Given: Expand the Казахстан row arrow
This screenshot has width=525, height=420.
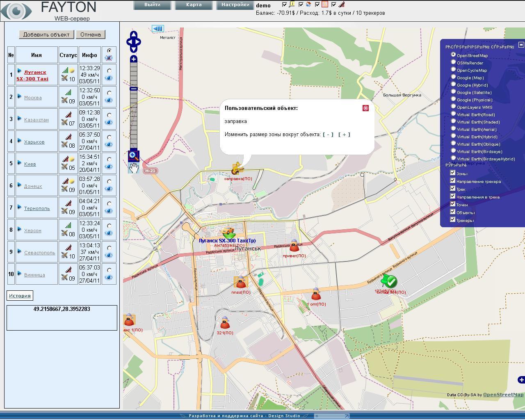Looking at the screenshot, I should 19,119.
